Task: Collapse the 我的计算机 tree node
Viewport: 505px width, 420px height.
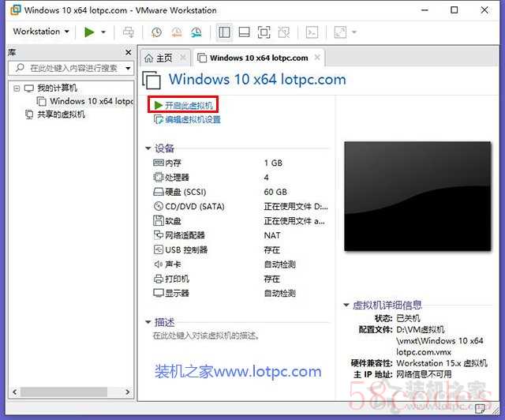Action: click(x=17, y=88)
